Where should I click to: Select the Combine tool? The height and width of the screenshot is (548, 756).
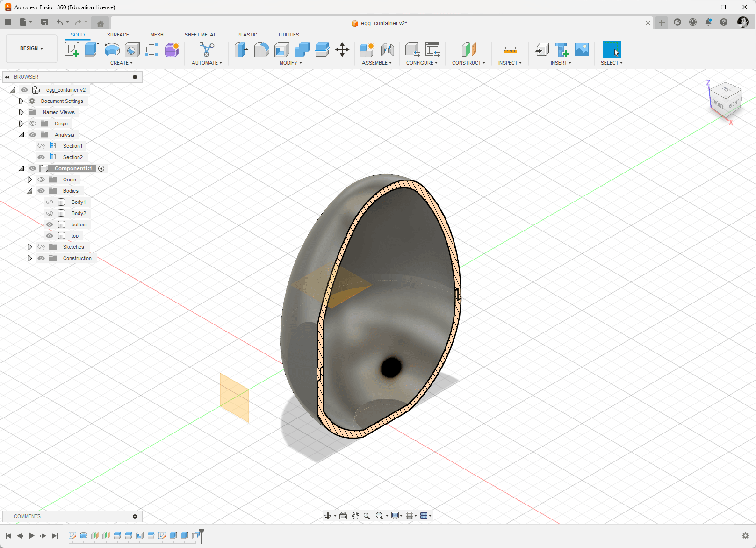[x=302, y=49]
